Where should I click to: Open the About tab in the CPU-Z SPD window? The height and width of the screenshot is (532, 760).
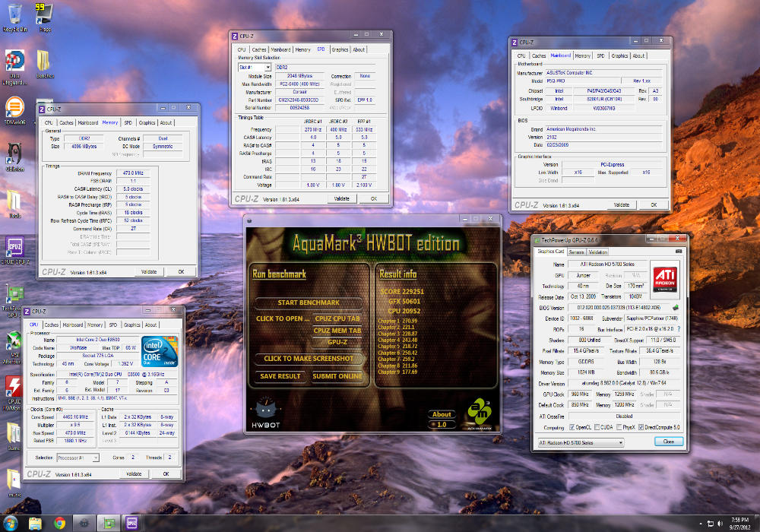(359, 49)
